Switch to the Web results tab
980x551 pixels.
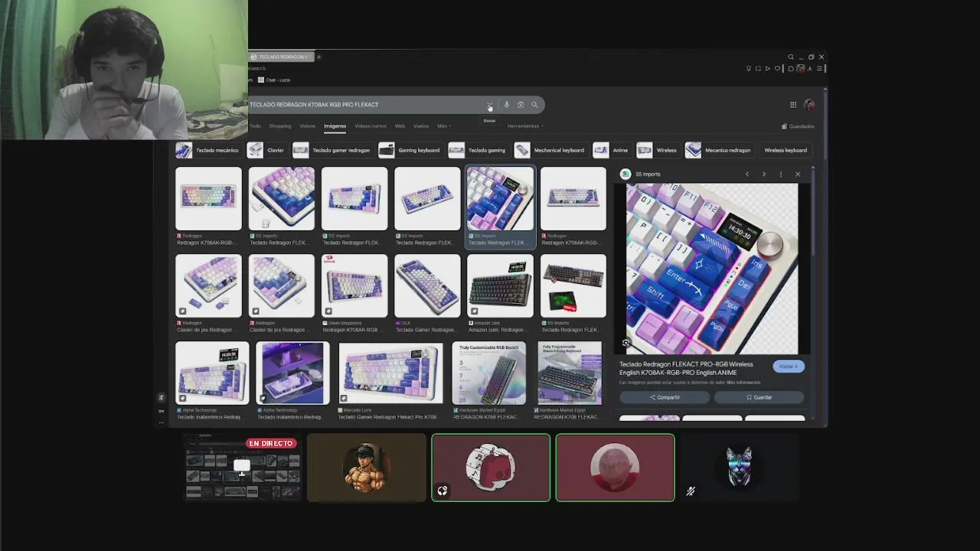(400, 126)
